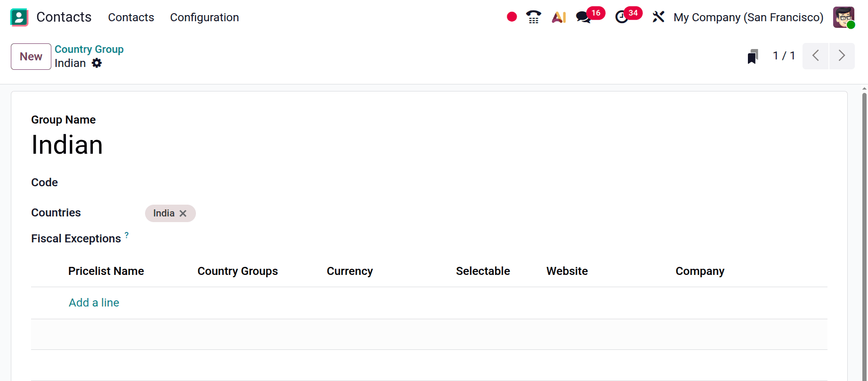Click the Countries field label
The height and width of the screenshot is (381, 868).
pyautogui.click(x=56, y=213)
